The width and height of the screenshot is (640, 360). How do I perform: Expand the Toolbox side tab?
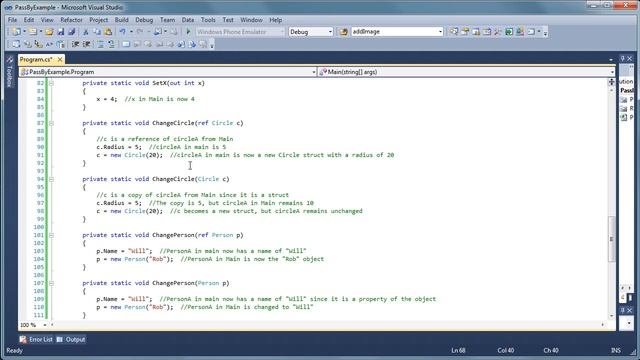coord(10,72)
